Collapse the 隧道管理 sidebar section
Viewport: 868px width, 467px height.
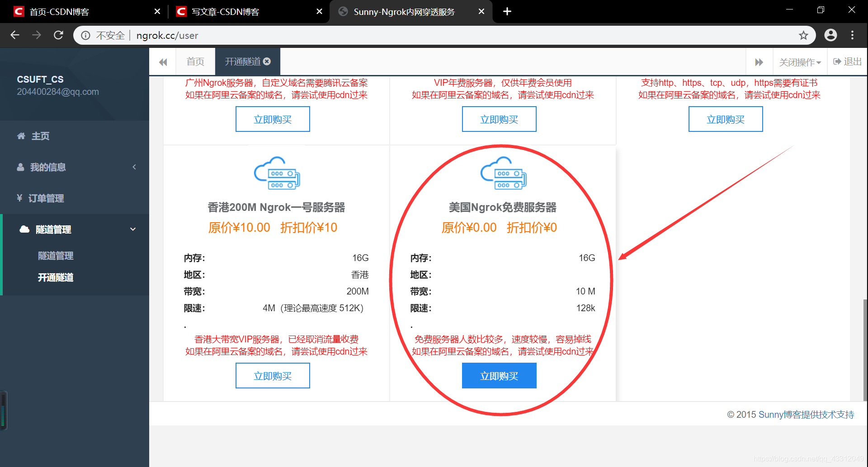75,229
